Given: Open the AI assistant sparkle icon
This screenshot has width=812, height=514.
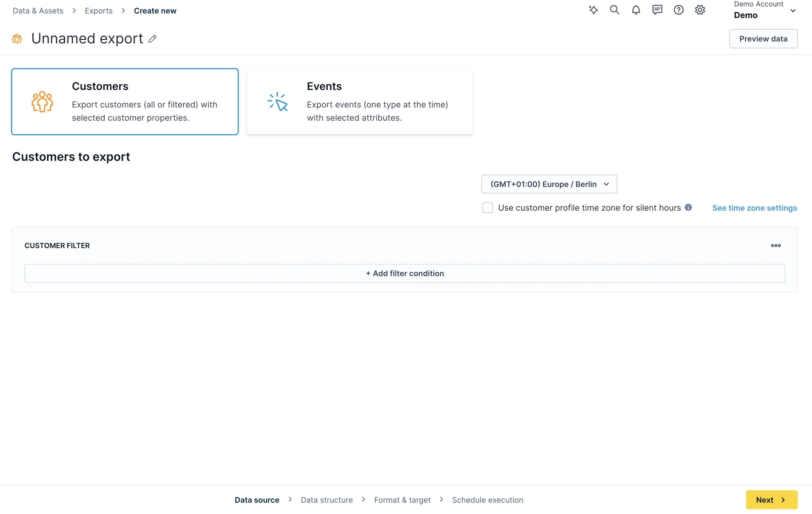Looking at the screenshot, I should 593,10.
